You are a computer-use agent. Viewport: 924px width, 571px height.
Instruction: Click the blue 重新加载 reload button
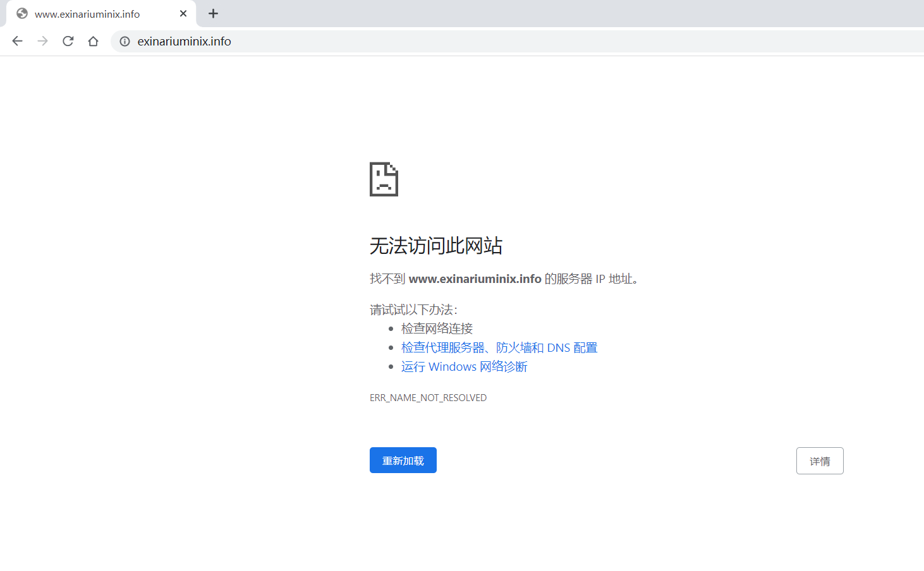coord(403,460)
